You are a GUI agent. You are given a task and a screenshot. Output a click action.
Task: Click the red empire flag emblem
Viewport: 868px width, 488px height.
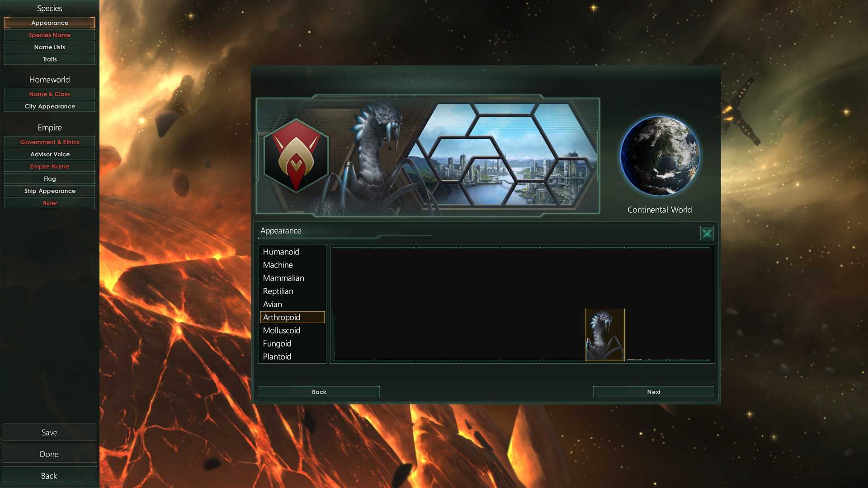(296, 155)
